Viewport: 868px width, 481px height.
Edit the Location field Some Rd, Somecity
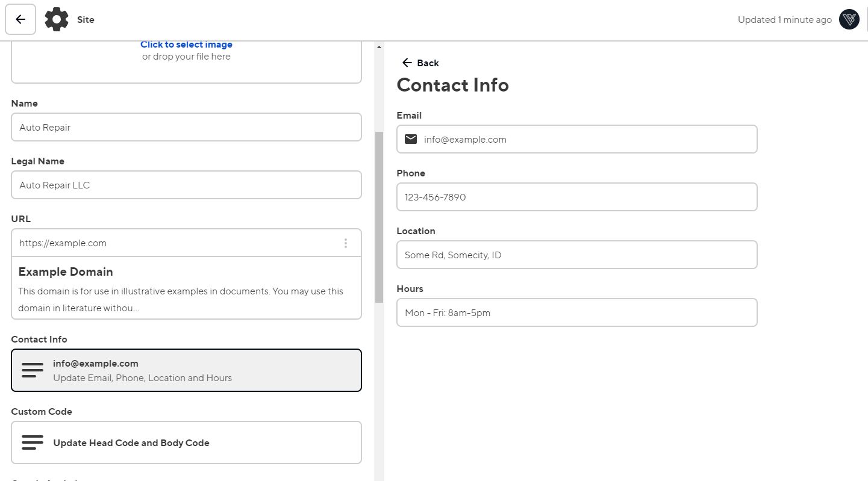click(x=576, y=255)
